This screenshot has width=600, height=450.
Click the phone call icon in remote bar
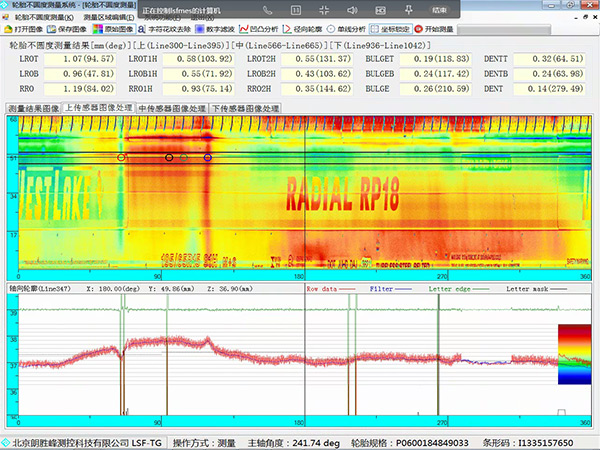267,10
